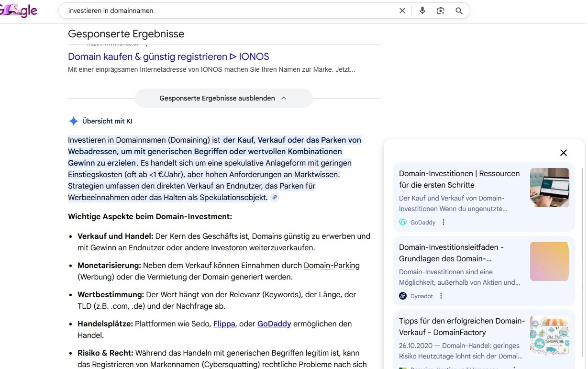This screenshot has width=588, height=369.
Task: Open the GoDaddy site icon in the first card
Action: click(x=402, y=222)
